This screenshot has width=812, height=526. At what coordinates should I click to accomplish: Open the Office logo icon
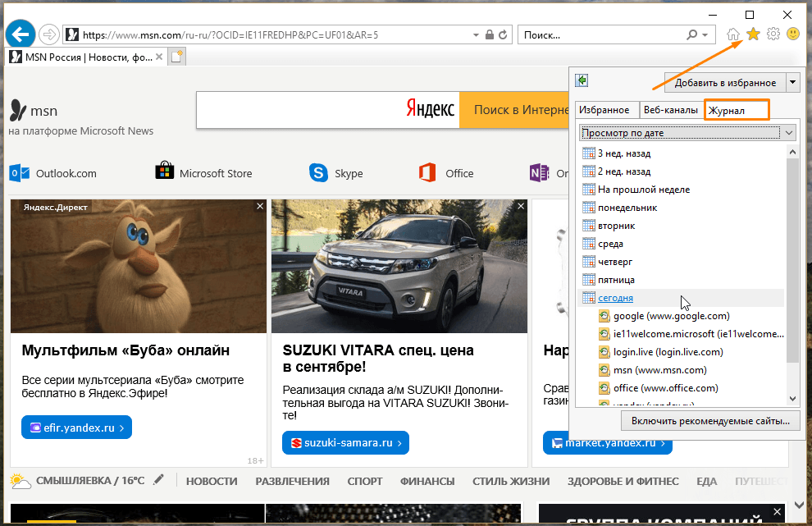pyautogui.click(x=427, y=172)
